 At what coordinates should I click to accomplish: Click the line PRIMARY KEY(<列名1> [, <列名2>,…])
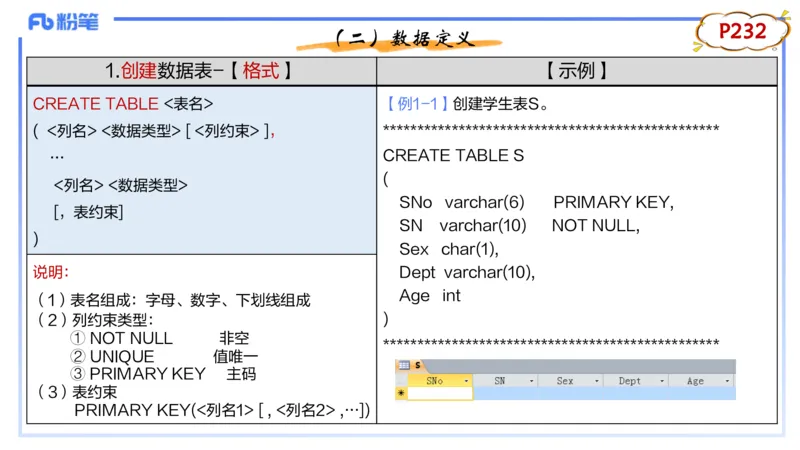coord(222,410)
